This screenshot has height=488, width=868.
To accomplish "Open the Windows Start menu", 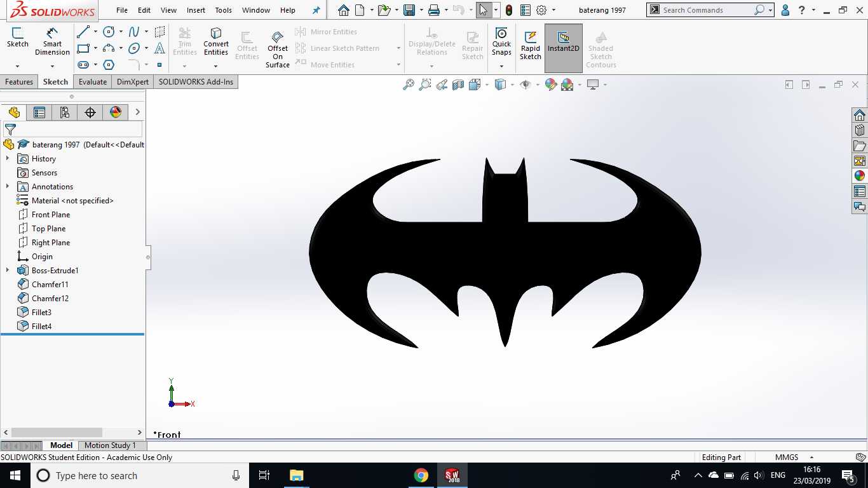I will pos(15,475).
